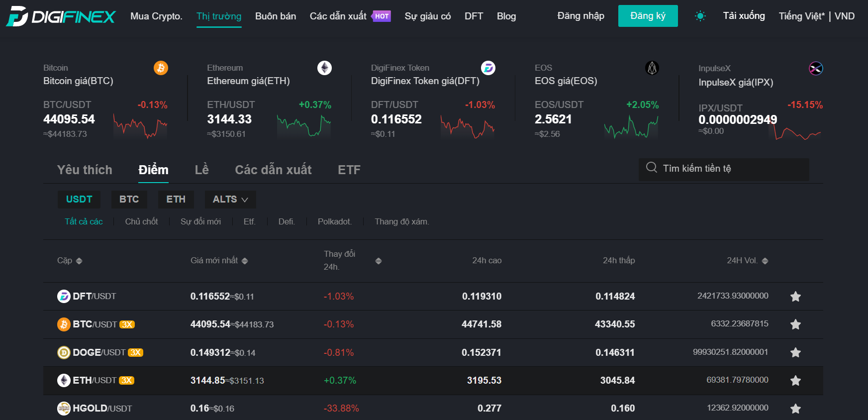868x420 pixels.
Task: Filter by Etf. category
Action: coord(249,221)
